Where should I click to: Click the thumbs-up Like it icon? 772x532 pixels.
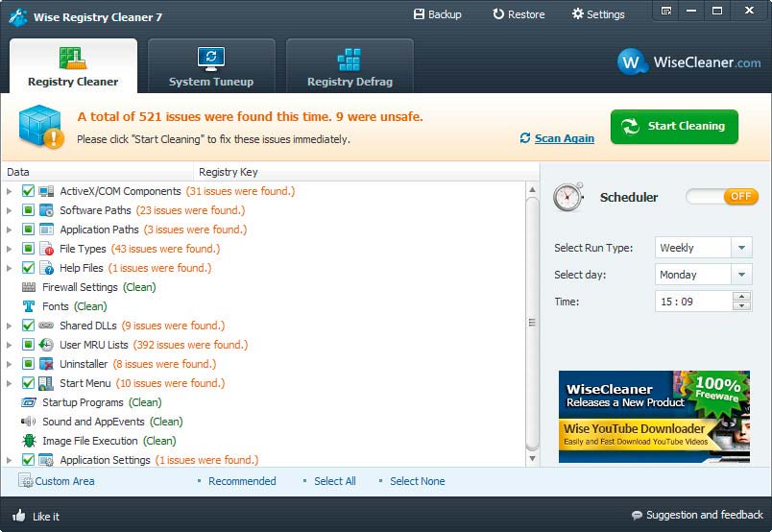click(19, 516)
